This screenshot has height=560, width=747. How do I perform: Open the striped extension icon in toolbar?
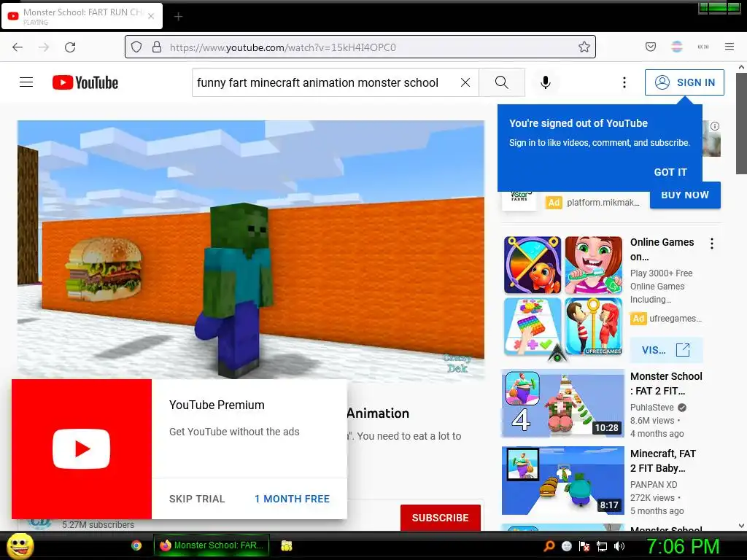tap(677, 47)
